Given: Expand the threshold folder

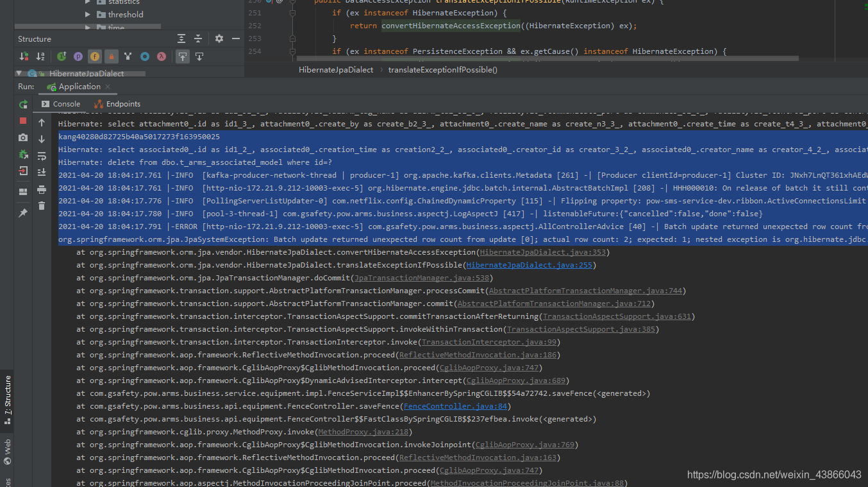Looking at the screenshot, I should pyautogui.click(x=88, y=14).
